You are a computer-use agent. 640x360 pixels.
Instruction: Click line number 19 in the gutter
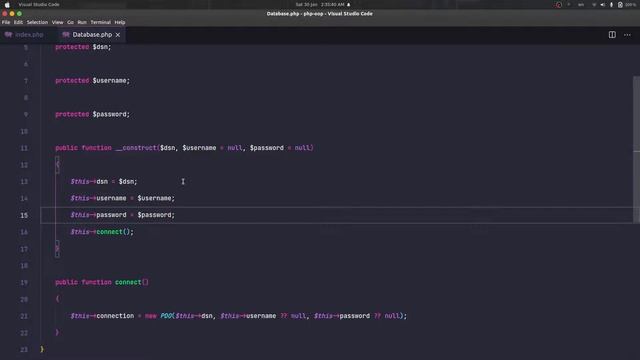point(24,282)
